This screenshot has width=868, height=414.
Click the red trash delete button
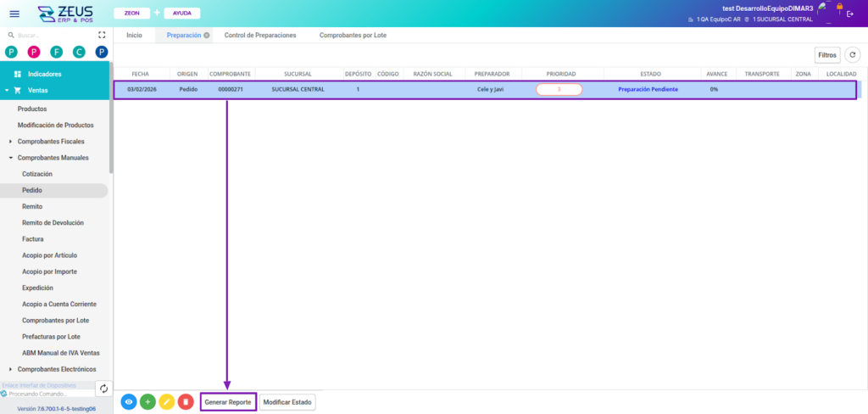[186, 402]
